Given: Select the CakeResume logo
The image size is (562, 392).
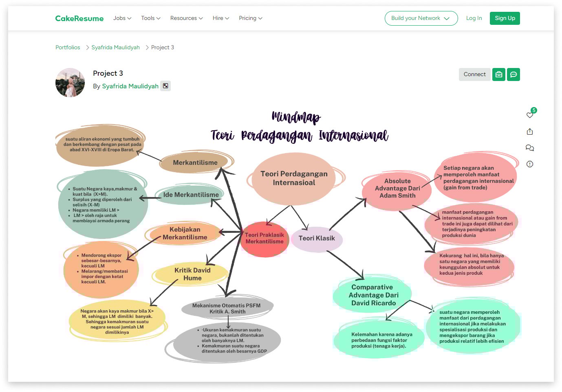Looking at the screenshot, I should 79,18.
